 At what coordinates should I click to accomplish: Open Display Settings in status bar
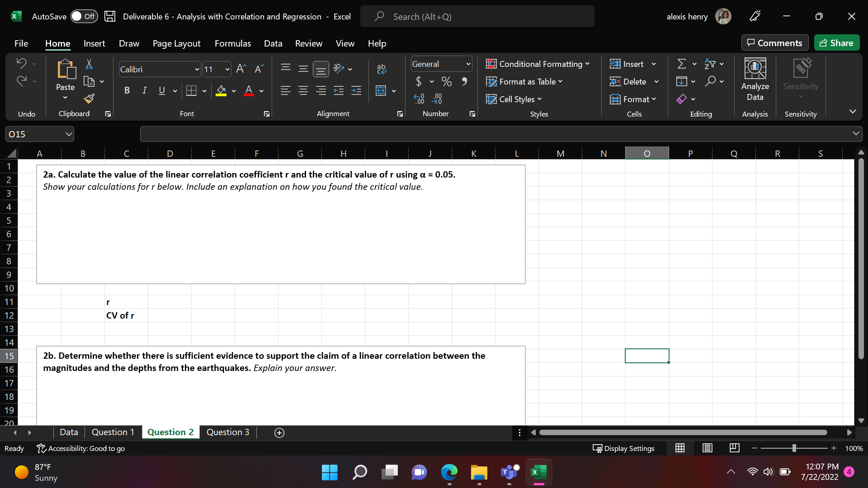[624, 448]
